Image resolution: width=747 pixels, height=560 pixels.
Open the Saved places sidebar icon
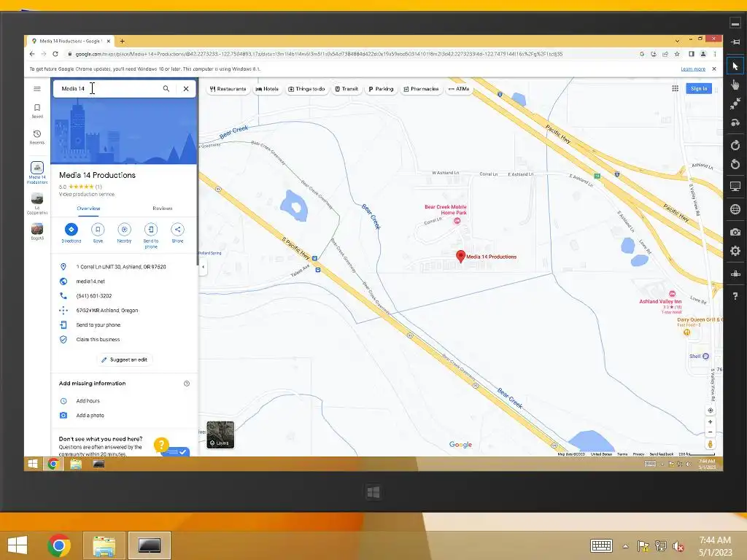point(37,111)
